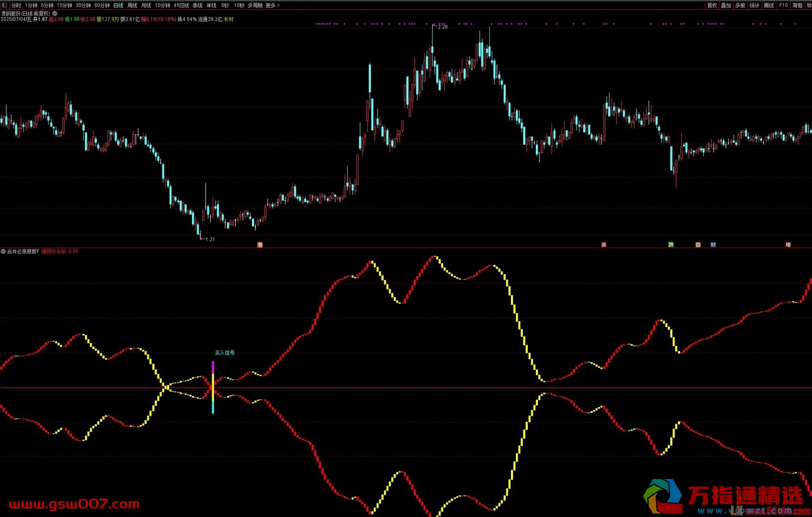Screen dimensions: 812x517
Task: Open the F10 company info
Action: coord(783,5)
